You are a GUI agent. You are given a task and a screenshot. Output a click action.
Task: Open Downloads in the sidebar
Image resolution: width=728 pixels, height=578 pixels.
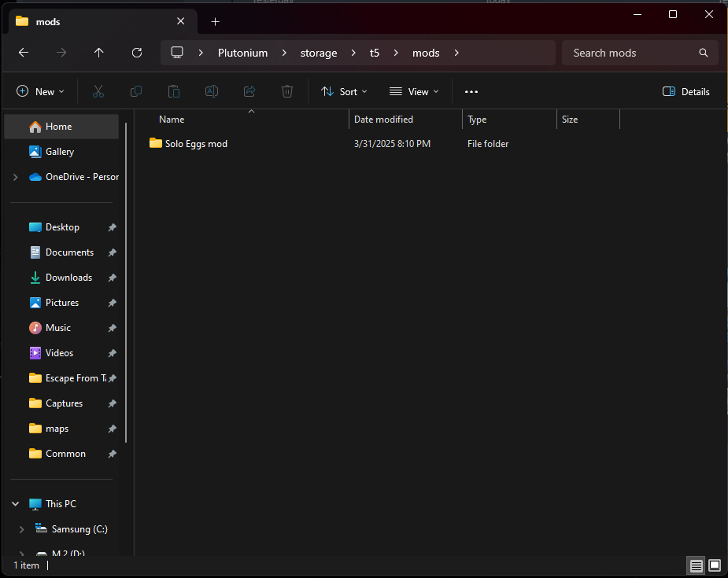[68, 278]
